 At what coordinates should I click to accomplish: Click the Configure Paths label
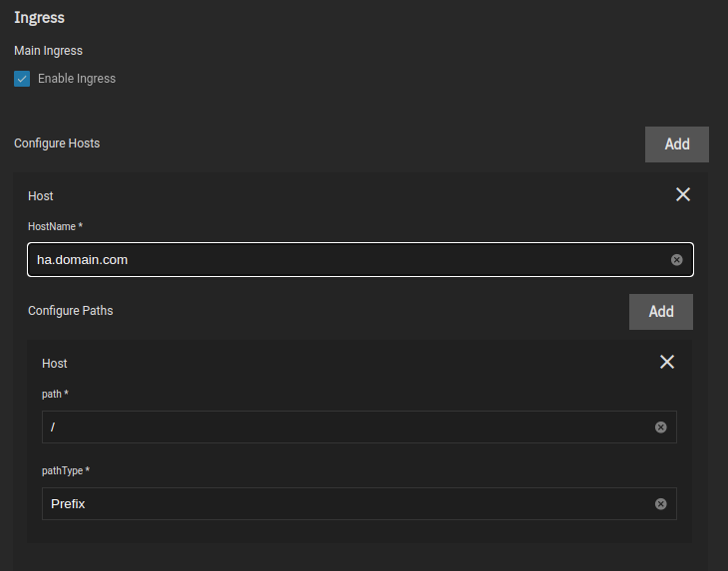(70, 311)
